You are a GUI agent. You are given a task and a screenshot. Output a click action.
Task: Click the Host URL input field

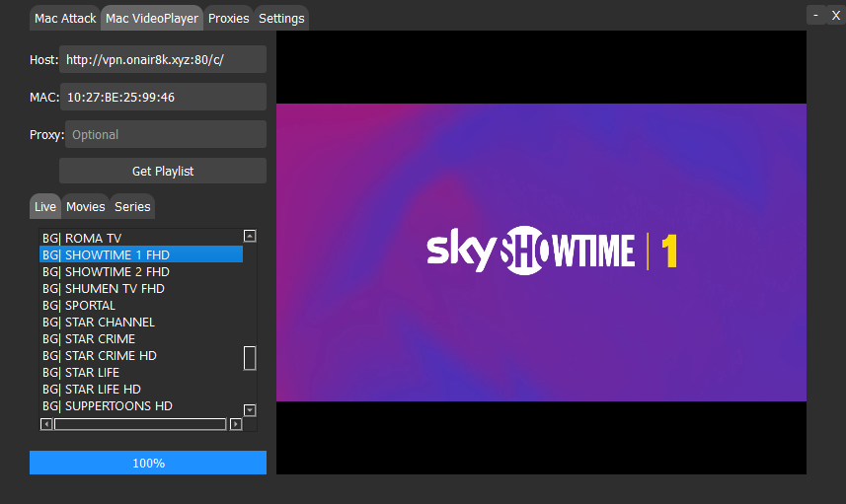pos(163,59)
